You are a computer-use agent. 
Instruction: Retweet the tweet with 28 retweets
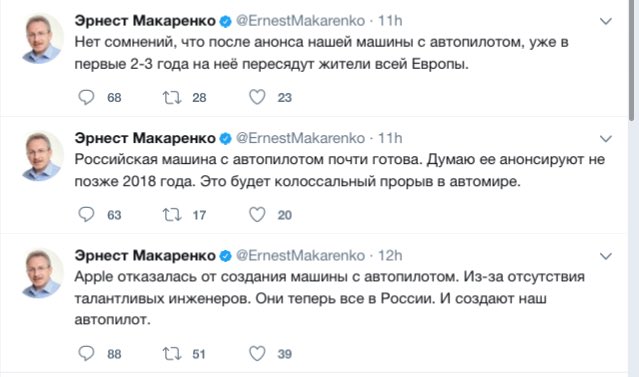pos(172,97)
